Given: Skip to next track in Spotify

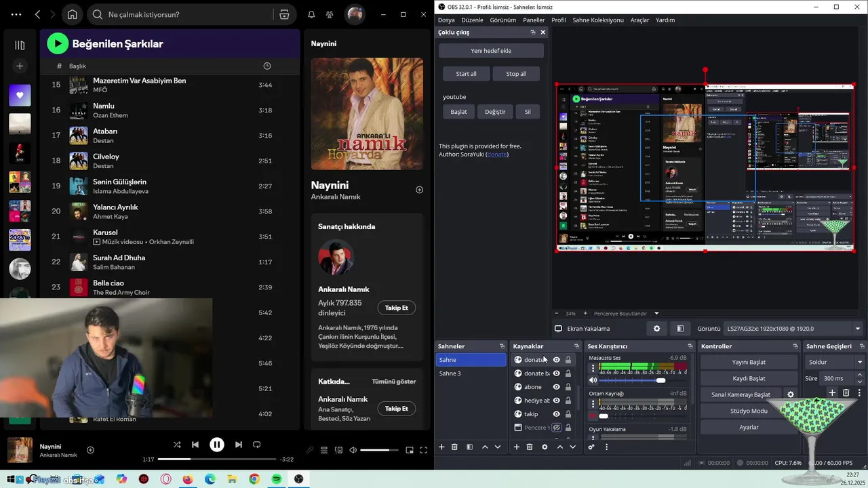Looking at the screenshot, I should point(238,445).
